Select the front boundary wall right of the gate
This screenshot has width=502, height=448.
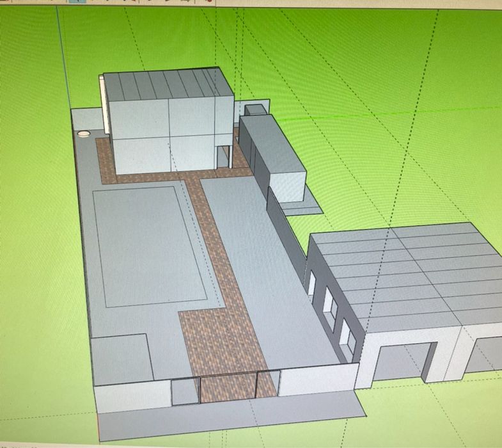(318, 380)
